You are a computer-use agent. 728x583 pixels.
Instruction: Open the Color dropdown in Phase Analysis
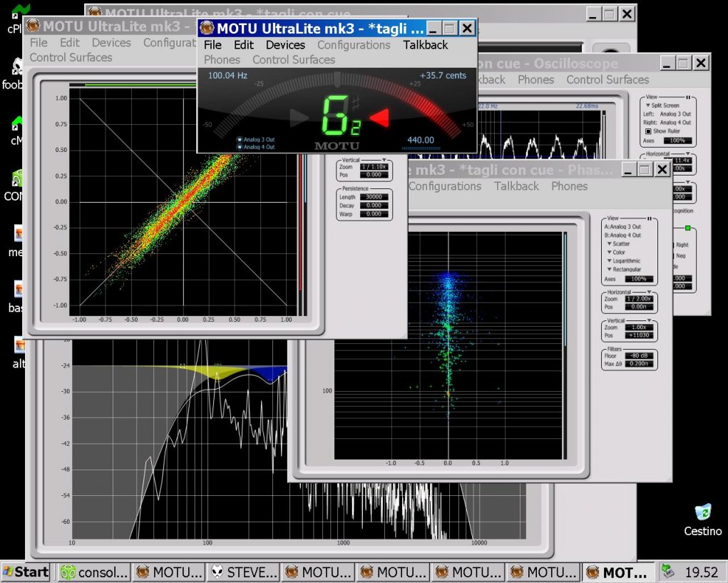pos(616,252)
